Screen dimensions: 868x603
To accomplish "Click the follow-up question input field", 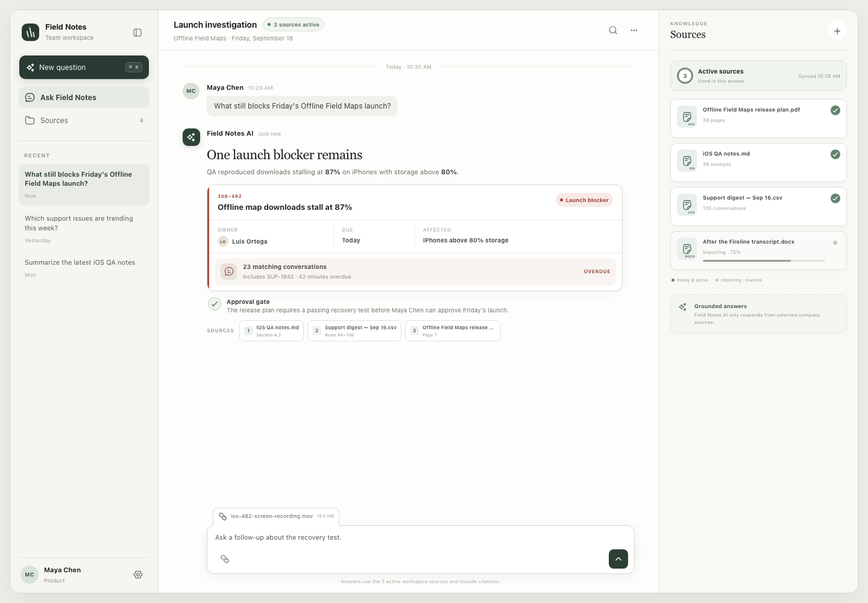I will click(x=421, y=537).
